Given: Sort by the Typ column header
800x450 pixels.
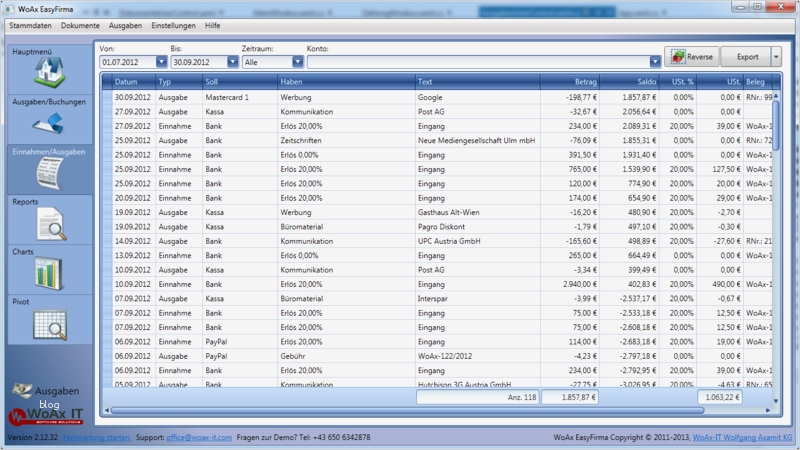Looking at the screenshot, I should (179, 82).
